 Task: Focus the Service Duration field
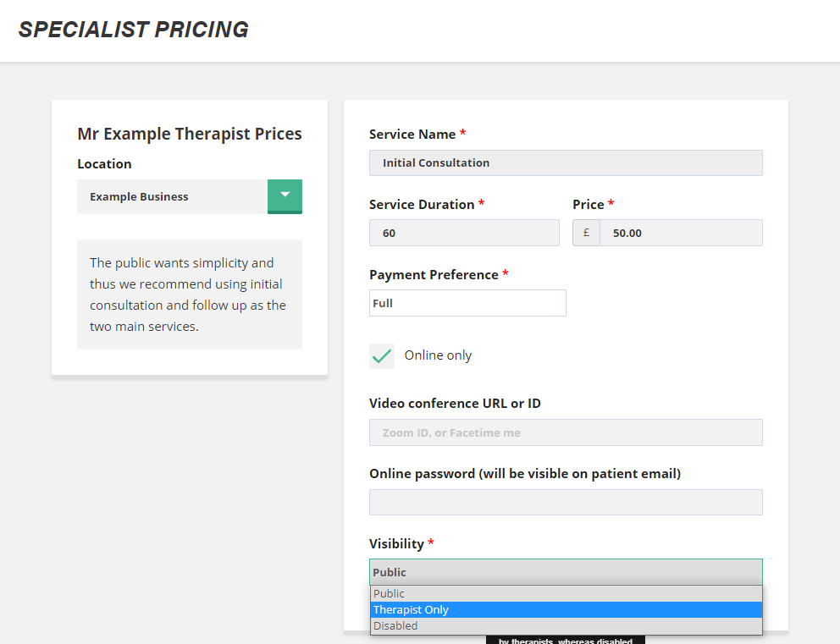[x=464, y=233]
